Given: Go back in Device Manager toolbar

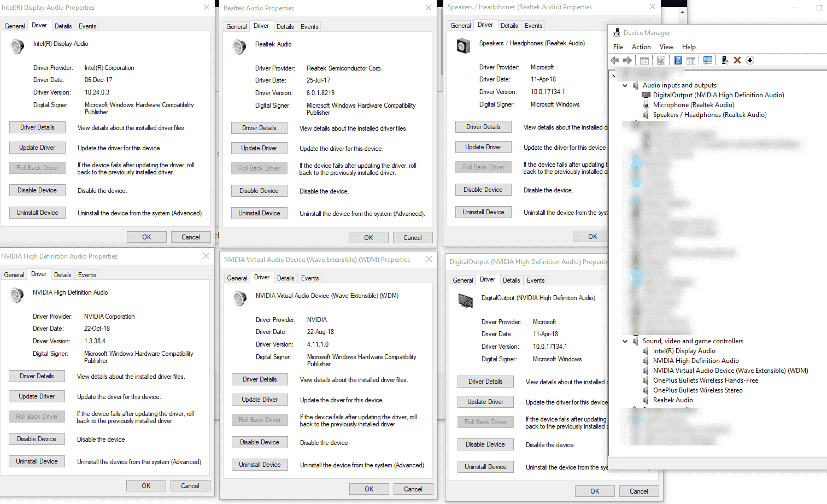Looking at the screenshot, I should [x=615, y=60].
